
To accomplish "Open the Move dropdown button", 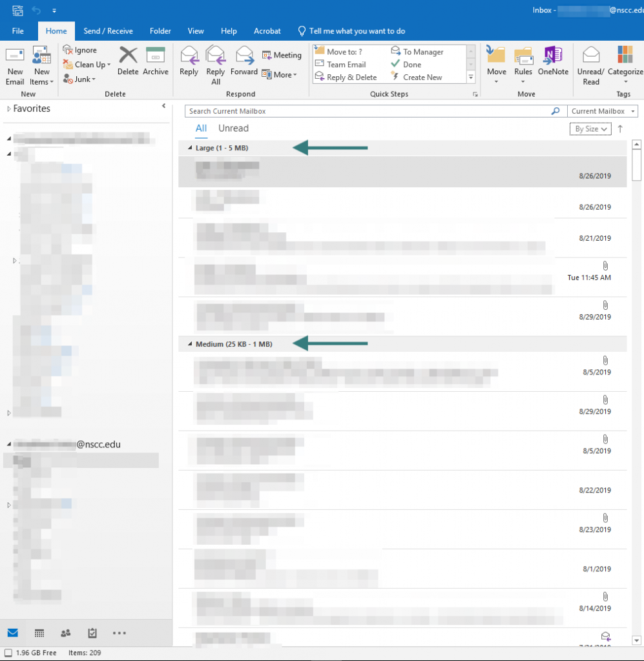I will point(496,66).
